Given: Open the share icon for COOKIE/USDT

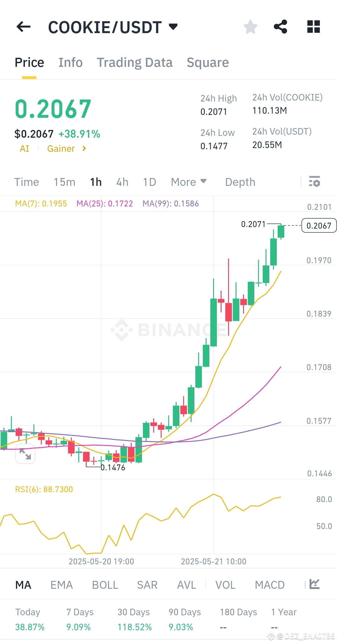Looking at the screenshot, I should [281, 27].
